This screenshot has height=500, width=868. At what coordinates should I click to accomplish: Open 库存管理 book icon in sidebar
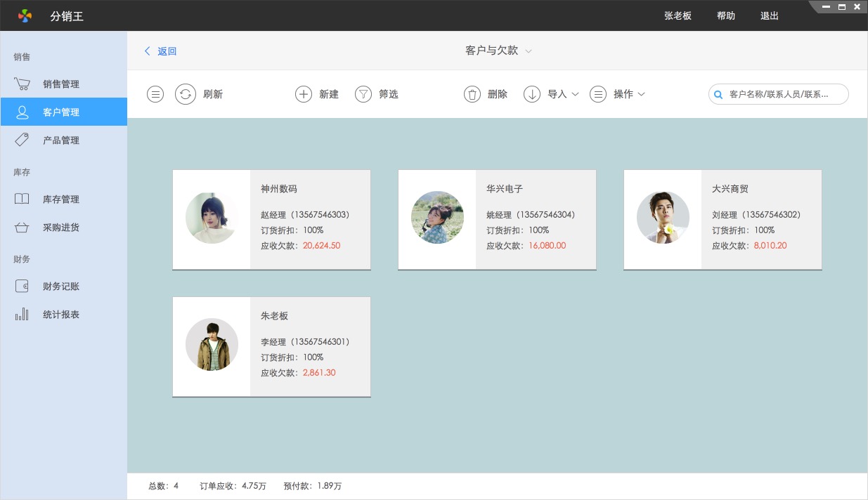[x=22, y=199]
